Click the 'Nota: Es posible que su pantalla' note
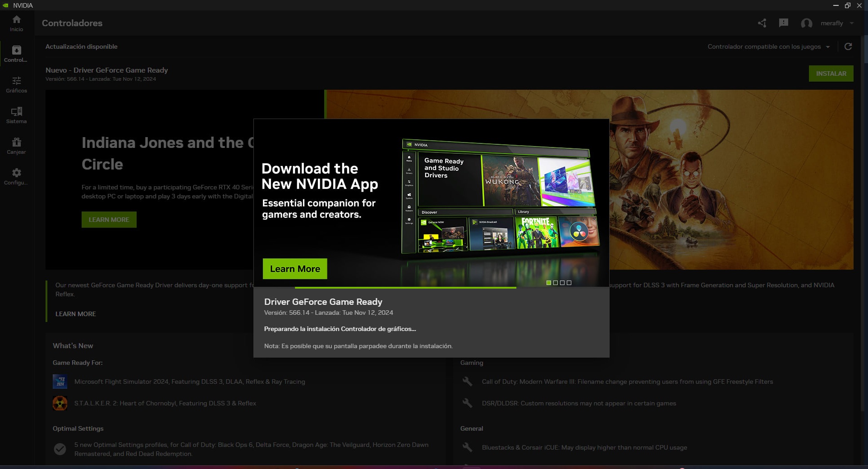868x469 pixels. 358,346
